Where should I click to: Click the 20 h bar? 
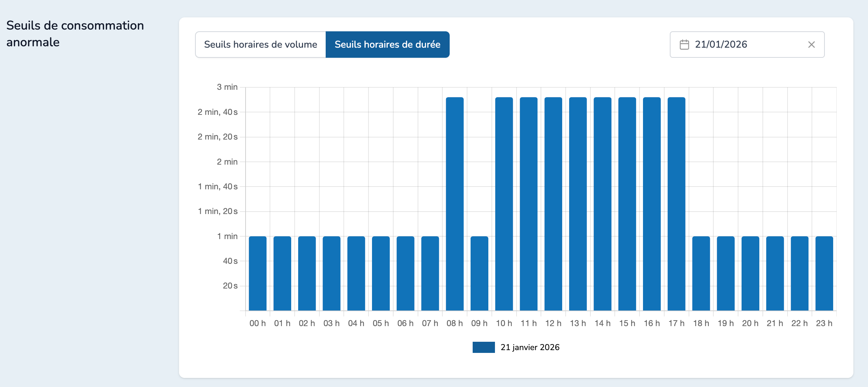pos(750,273)
